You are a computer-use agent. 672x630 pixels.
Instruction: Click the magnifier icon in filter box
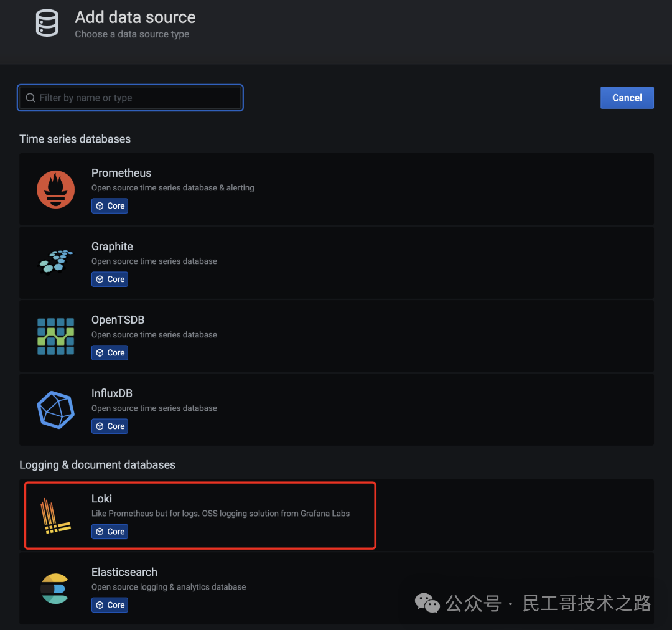click(x=30, y=98)
